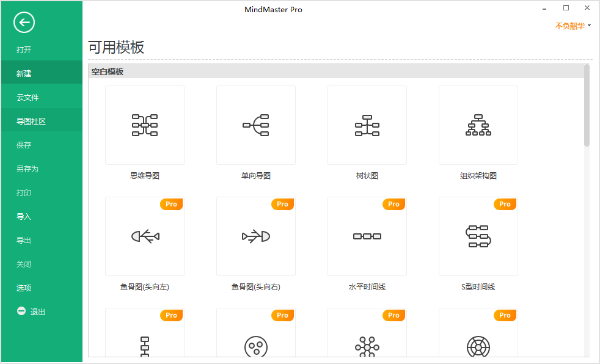Go back using the circled arrow button

click(24, 23)
